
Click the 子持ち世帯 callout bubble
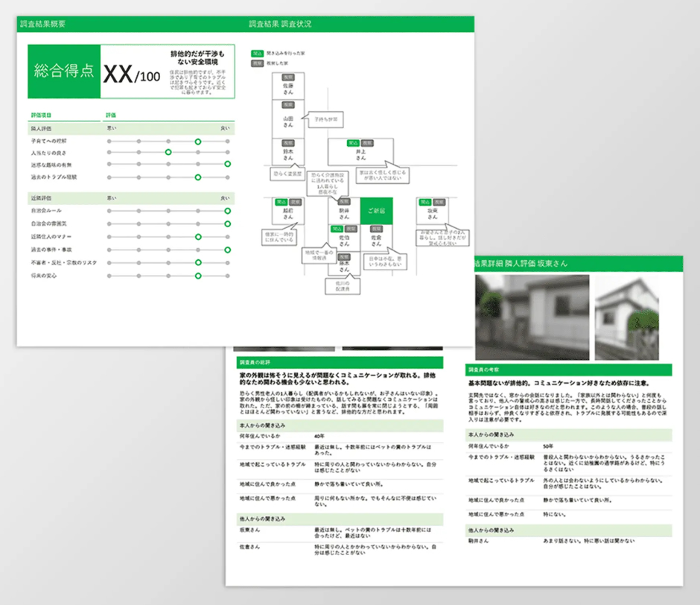tap(325, 118)
